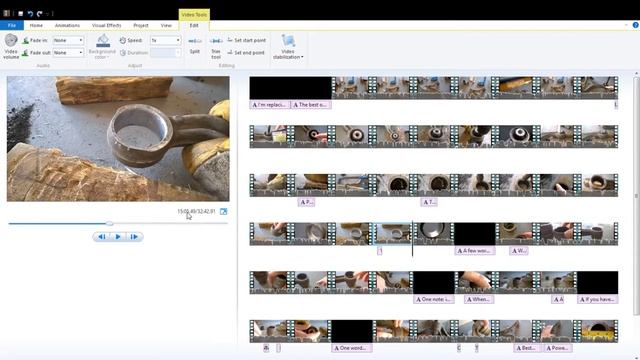Select the black clip above 'One word...' caption
This screenshot has width=640, height=360.
(x=352, y=331)
